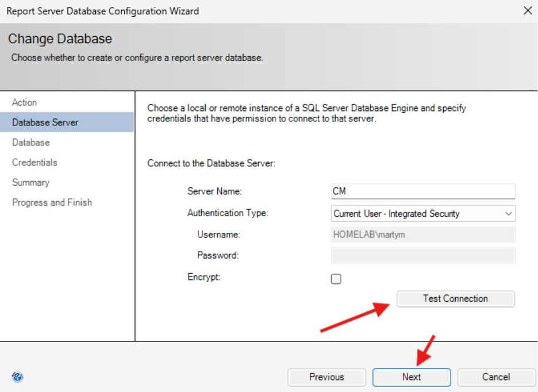This screenshot has height=392, width=538.
Task: Cancel the database configuration wizard
Action: [496, 377]
